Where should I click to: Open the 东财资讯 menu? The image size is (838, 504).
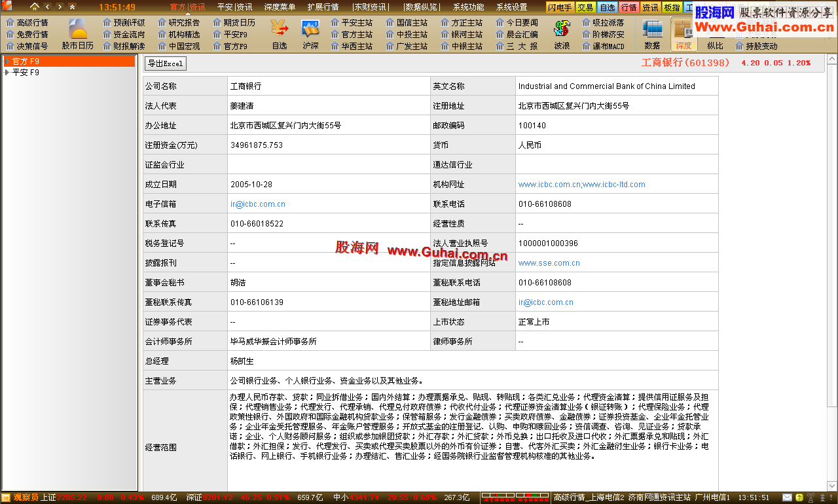(x=371, y=7)
